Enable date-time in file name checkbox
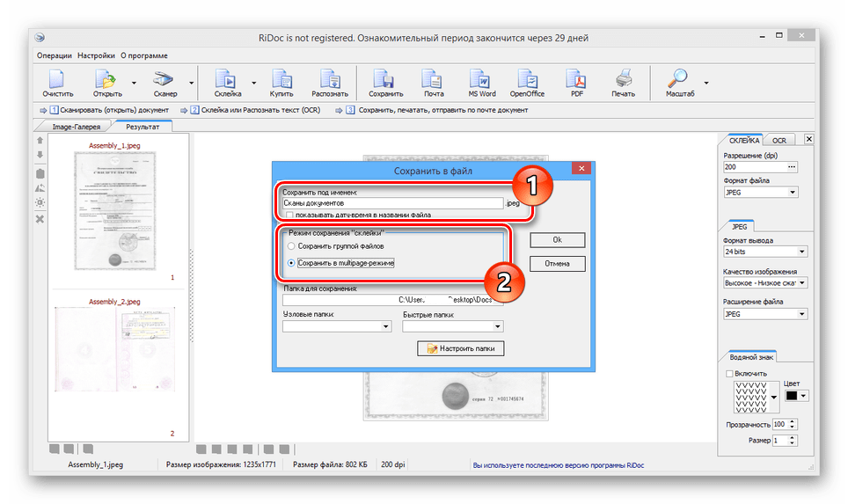848x504 pixels. (x=290, y=215)
